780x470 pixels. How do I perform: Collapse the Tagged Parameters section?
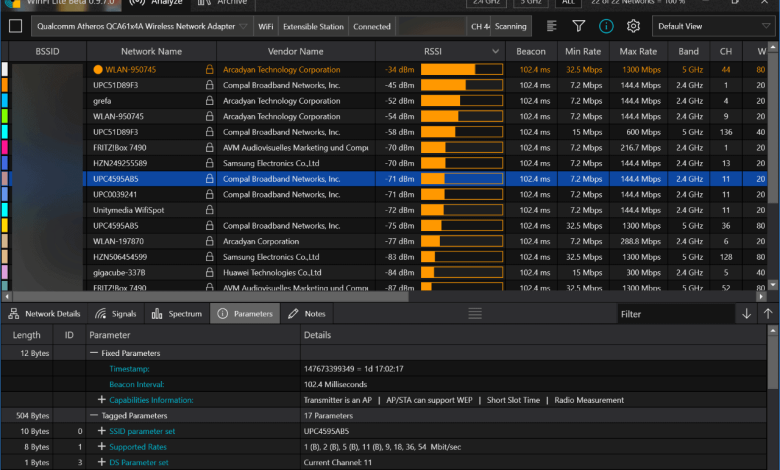pyautogui.click(x=94, y=415)
